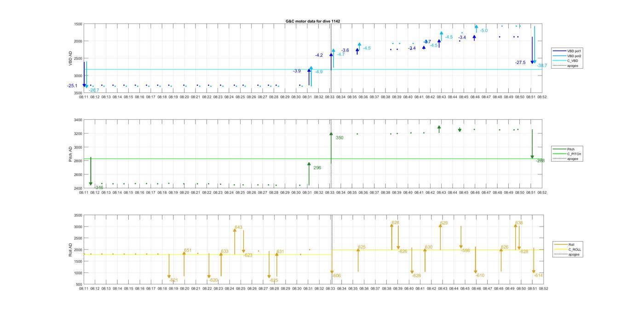Click the '-346' pitch data label
644x319 pixels.
click(99, 188)
